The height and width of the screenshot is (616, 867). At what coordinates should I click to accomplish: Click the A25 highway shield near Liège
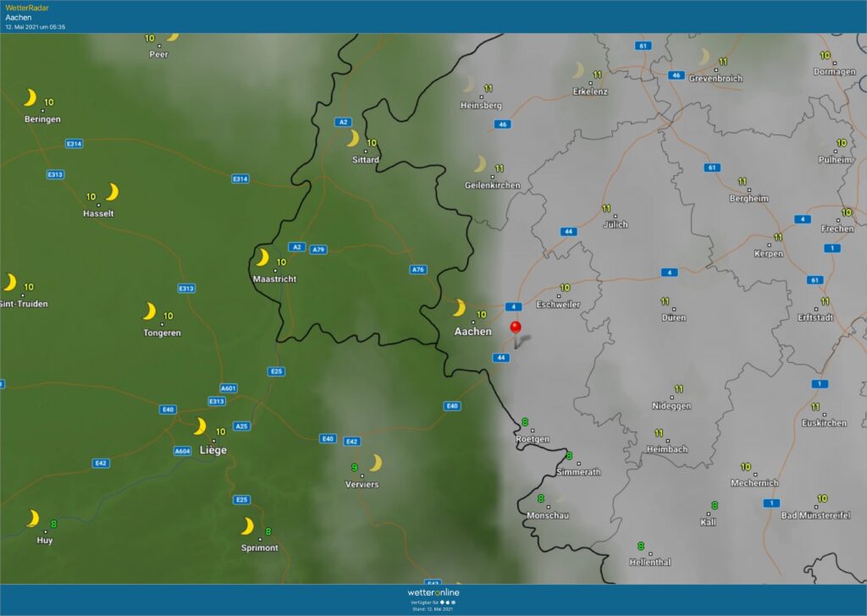pyautogui.click(x=241, y=426)
